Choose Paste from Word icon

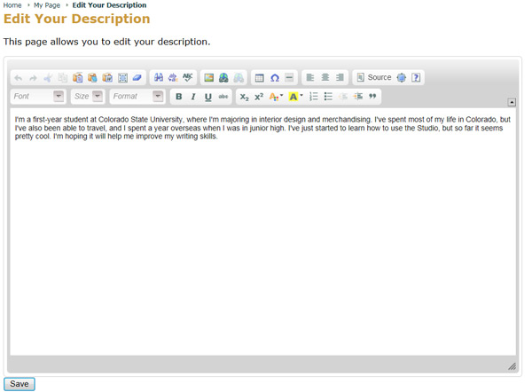coord(107,78)
